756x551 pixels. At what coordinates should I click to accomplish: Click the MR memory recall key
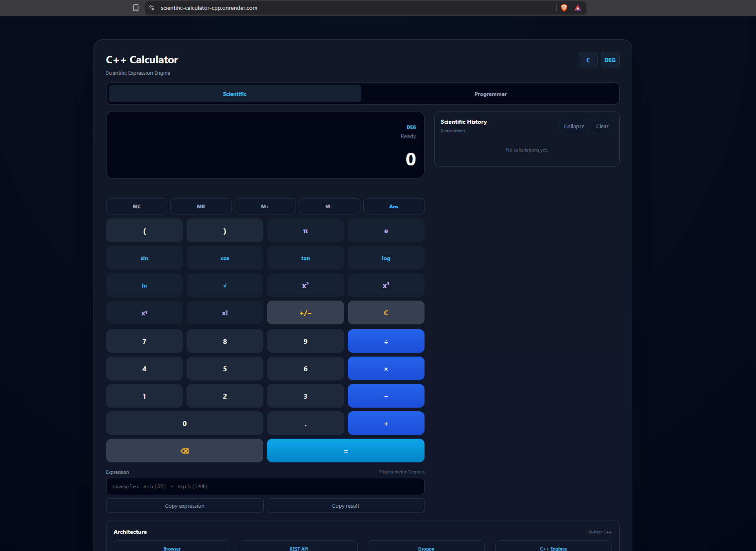(201, 206)
